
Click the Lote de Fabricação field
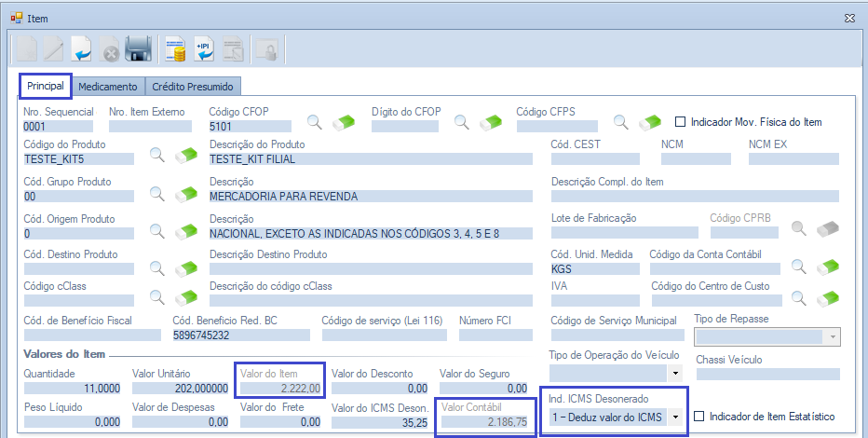[x=624, y=233]
